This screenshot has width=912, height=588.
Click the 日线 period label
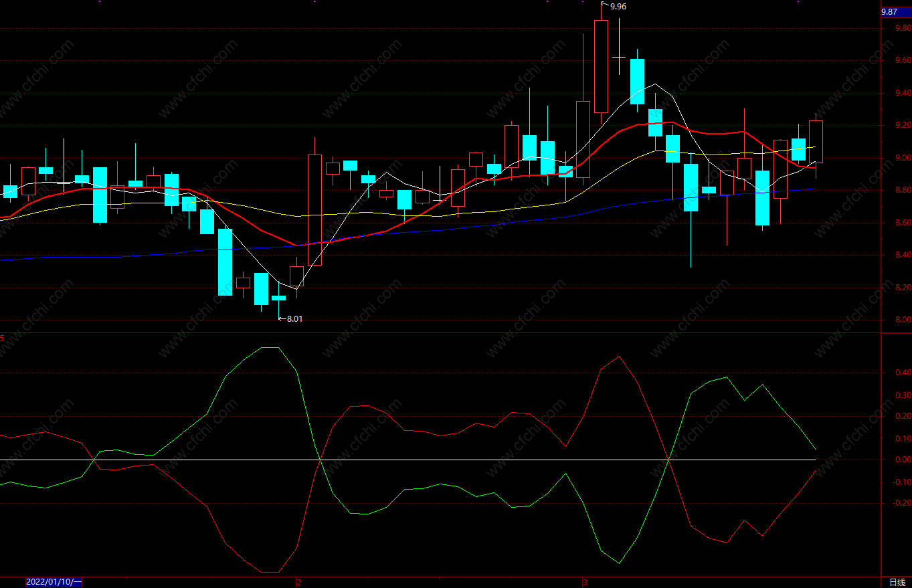(x=897, y=583)
